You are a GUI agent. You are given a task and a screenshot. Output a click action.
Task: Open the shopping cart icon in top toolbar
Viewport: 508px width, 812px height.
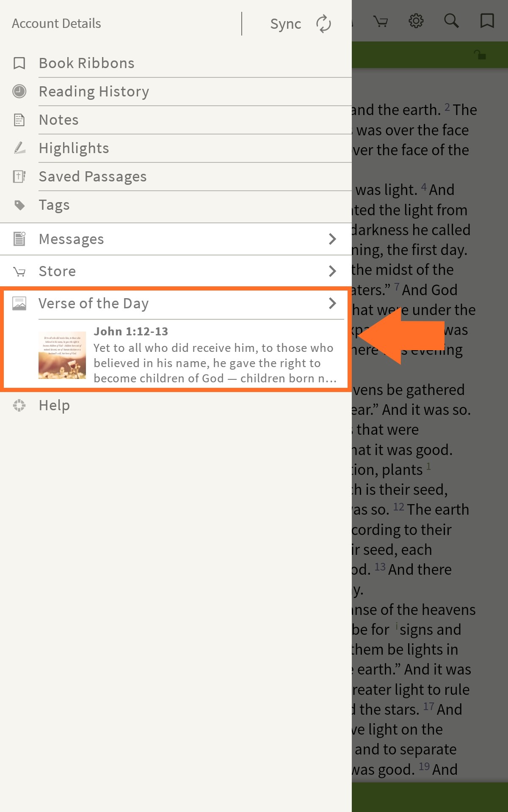[x=381, y=21]
